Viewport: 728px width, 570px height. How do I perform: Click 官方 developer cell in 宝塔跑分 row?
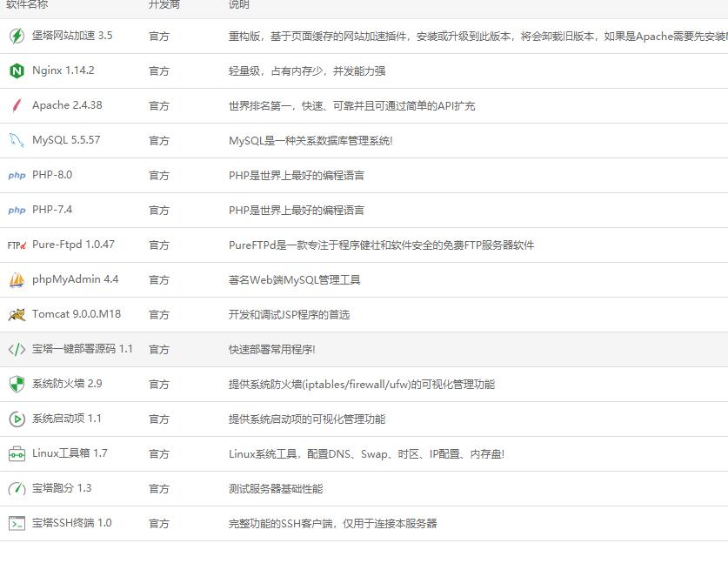click(x=159, y=489)
